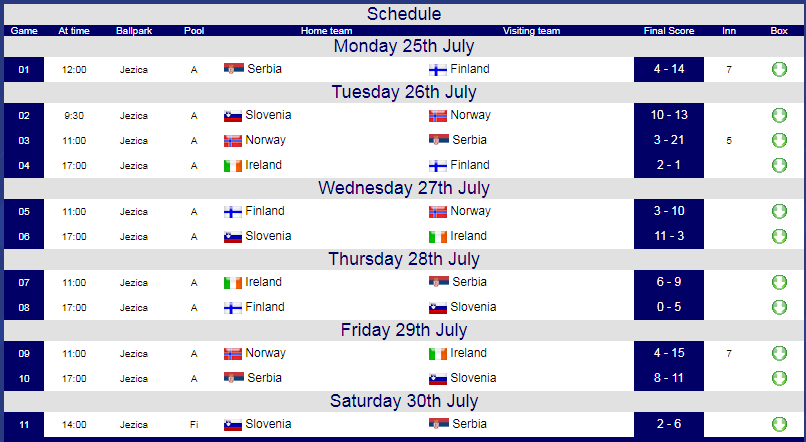
Task: Click the Saturday 30th July date header
Action: [x=404, y=401]
